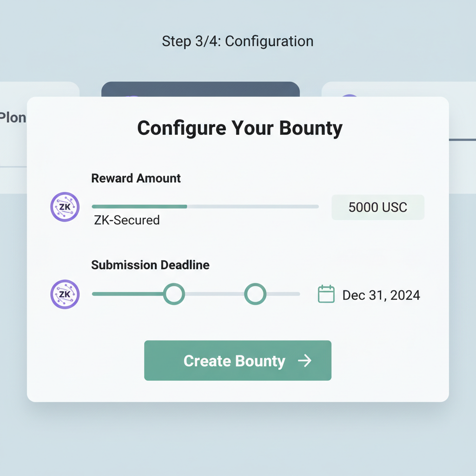The image size is (476, 476).
Task: Switch to the Plon tab on the left
Action: (x=14, y=118)
